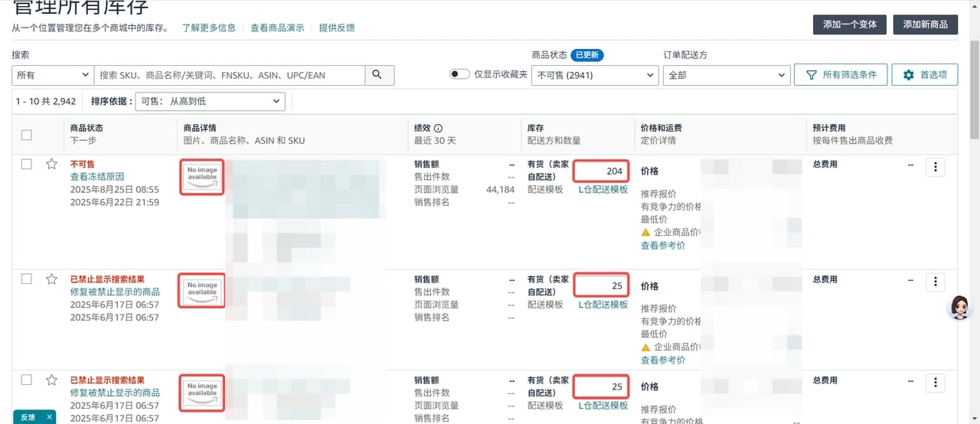The image size is (980, 424).
Task: Open 了解更多信息 link
Action: tap(209, 28)
